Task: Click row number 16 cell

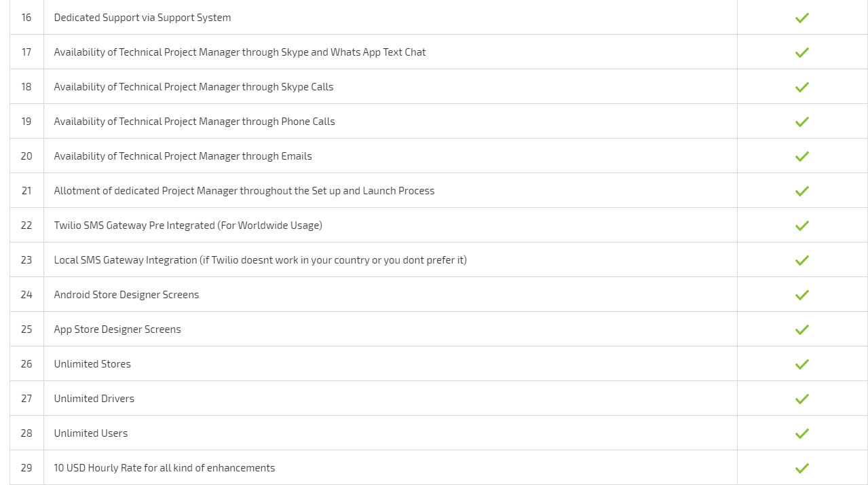Action: (26, 17)
